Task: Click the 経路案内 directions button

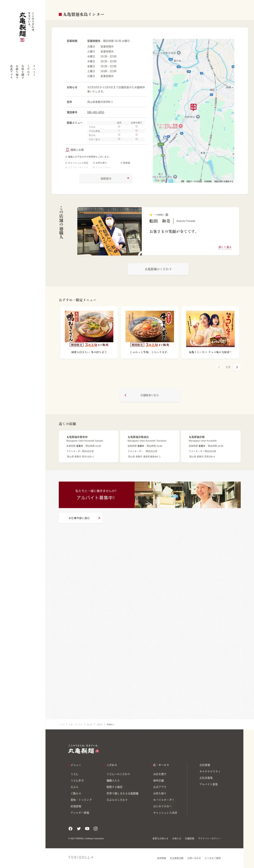Action: coord(106,178)
